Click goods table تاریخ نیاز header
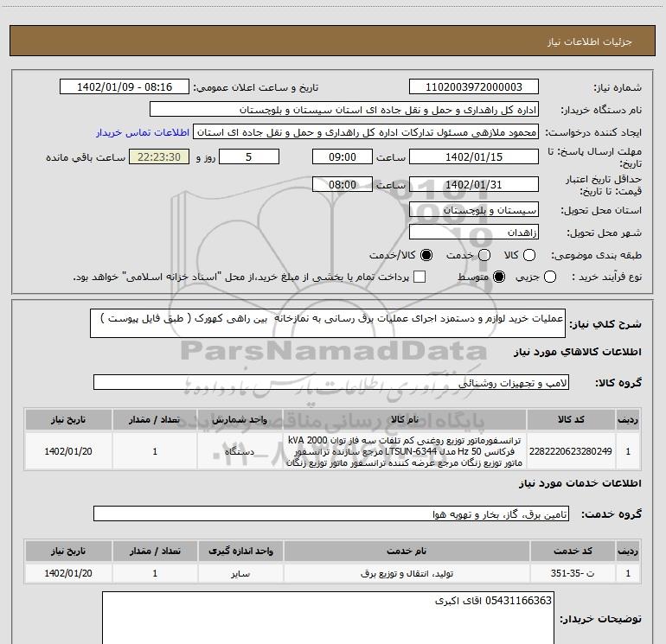Screen dimensions: 666x644 pyautogui.click(x=68, y=419)
